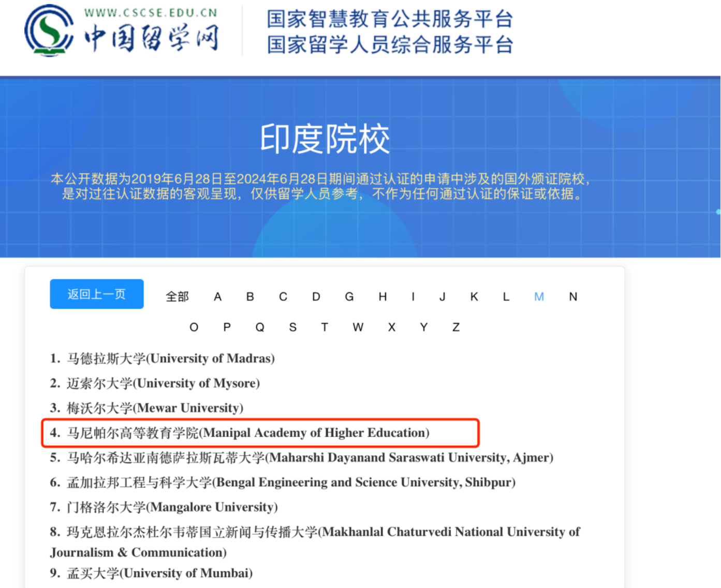Click 孟买大学 (University of Mumbai) entry
The image size is (721, 588).
152,573
